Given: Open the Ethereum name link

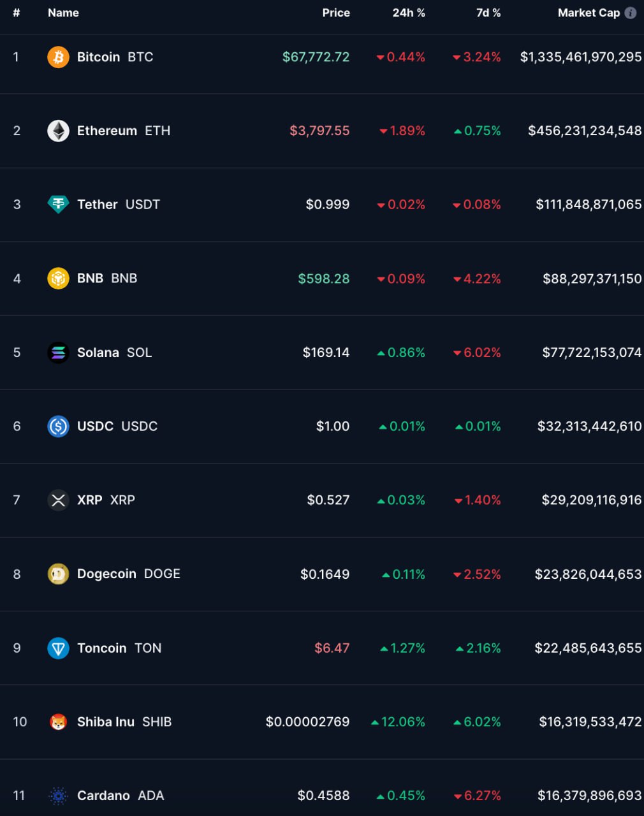Looking at the screenshot, I should [x=106, y=131].
